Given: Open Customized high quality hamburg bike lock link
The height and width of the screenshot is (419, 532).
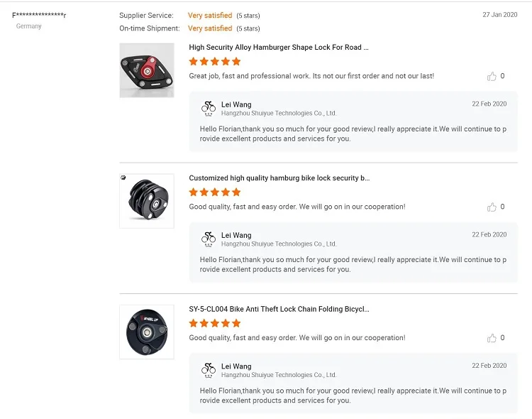Looking at the screenshot, I should (279, 178).
